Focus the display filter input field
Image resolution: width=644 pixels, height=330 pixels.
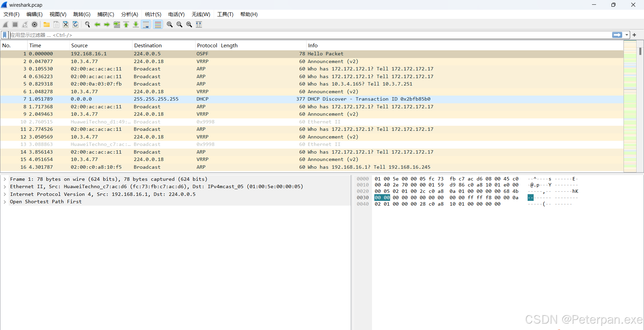310,35
